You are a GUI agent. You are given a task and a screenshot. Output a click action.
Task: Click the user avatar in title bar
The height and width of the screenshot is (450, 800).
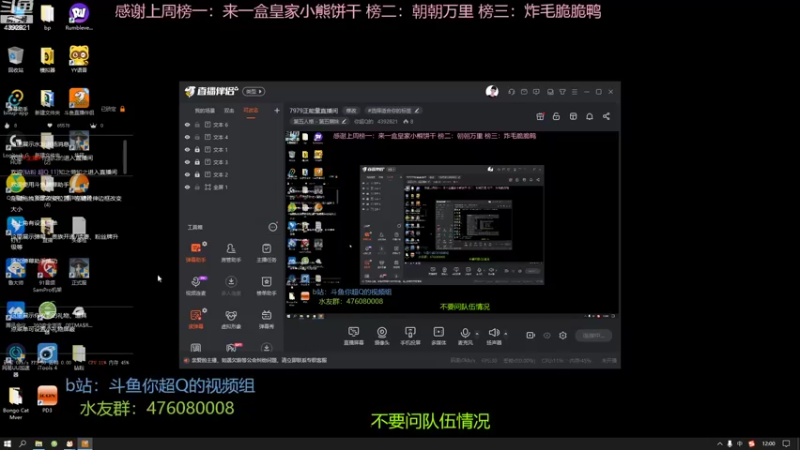tap(492, 91)
